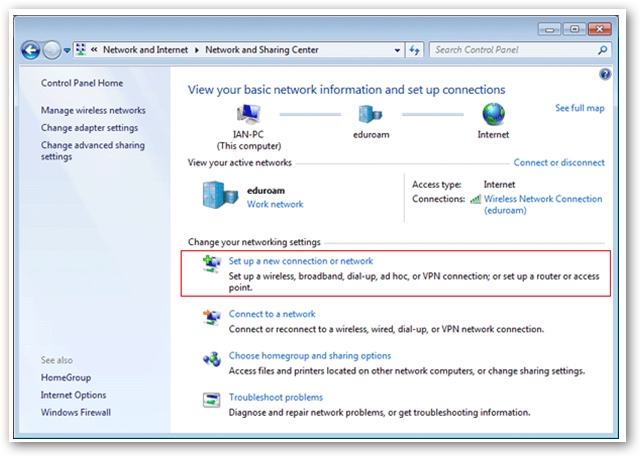
Task: Open the address bar history dropdown
Action: [397, 50]
